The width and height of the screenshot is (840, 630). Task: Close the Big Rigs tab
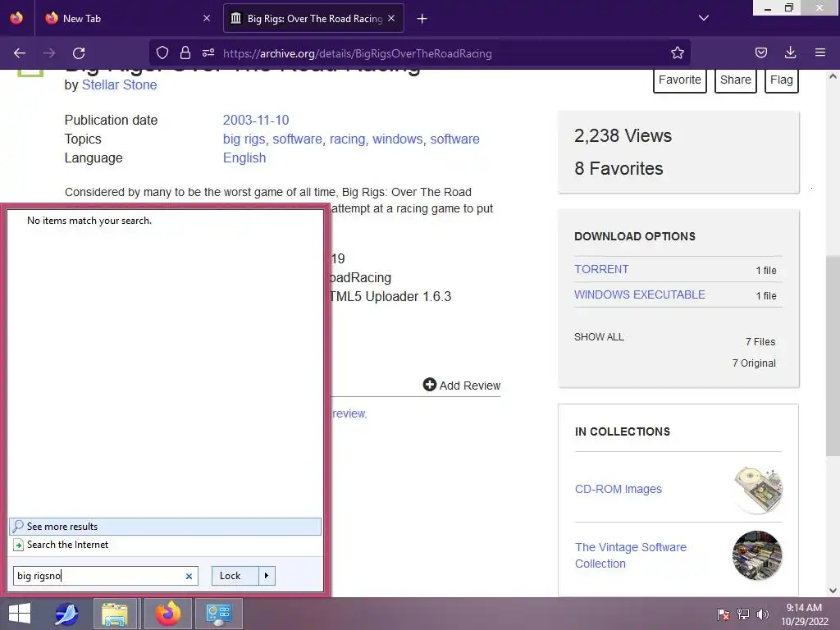(x=391, y=18)
